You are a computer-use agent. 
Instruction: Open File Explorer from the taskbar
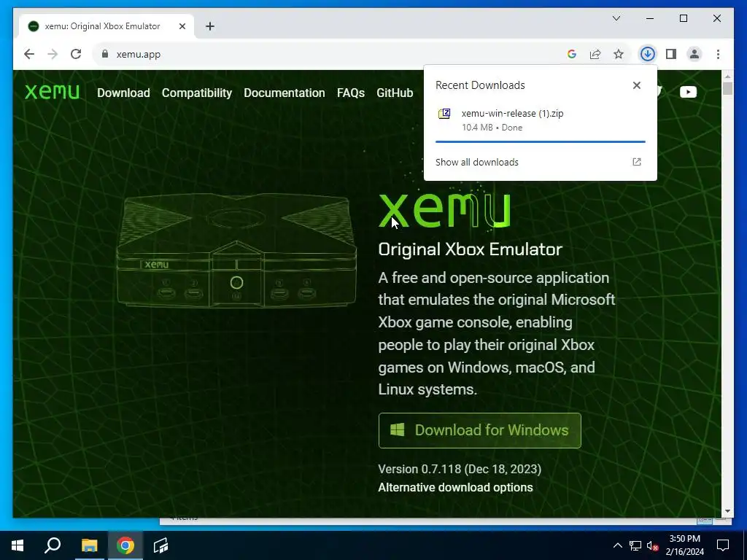(89, 545)
